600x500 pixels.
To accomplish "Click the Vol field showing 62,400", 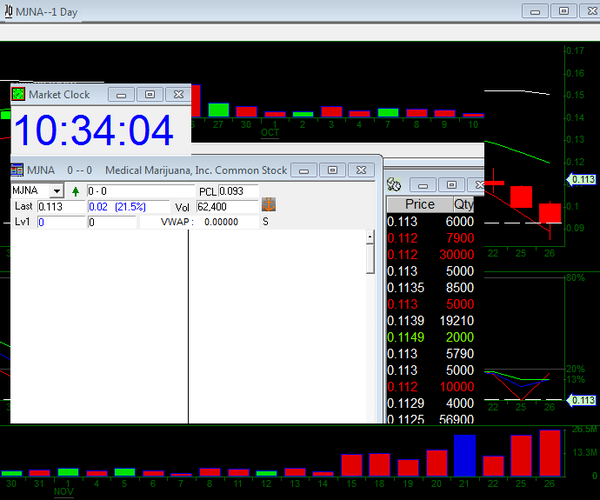I will click(225, 206).
